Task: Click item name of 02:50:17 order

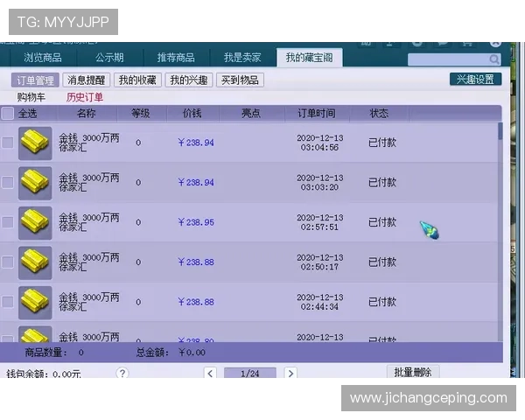Action: (89, 262)
